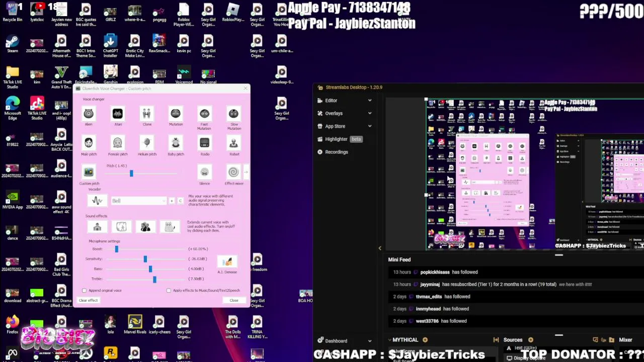Choose the Helium pitch voice

pyautogui.click(x=147, y=143)
